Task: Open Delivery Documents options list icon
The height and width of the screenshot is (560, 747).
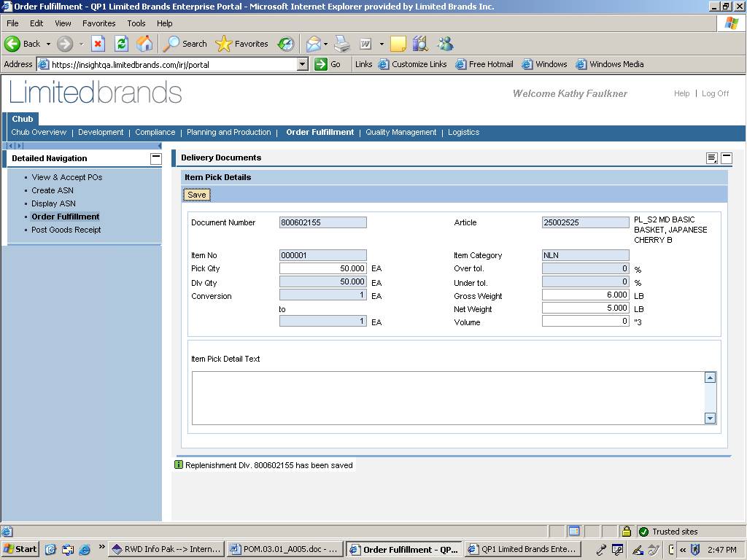Action: tap(712, 158)
